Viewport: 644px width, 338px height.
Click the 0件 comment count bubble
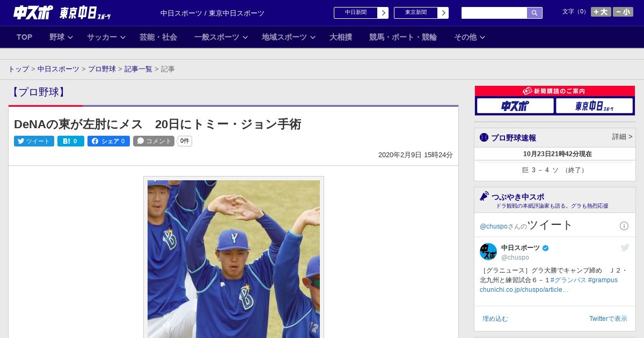(185, 141)
